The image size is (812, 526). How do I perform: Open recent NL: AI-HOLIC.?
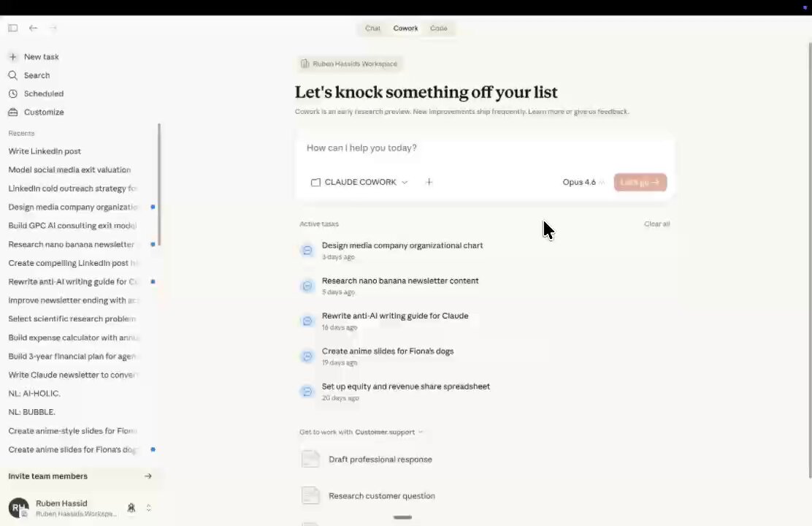(x=34, y=393)
